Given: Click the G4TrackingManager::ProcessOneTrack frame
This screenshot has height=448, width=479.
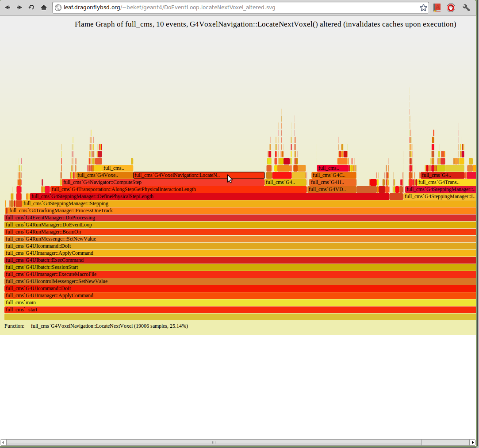Looking at the screenshot, I should (x=241, y=211).
